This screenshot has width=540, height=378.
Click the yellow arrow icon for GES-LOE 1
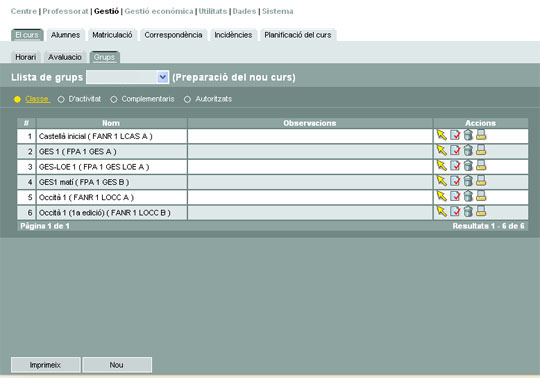(x=442, y=166)
